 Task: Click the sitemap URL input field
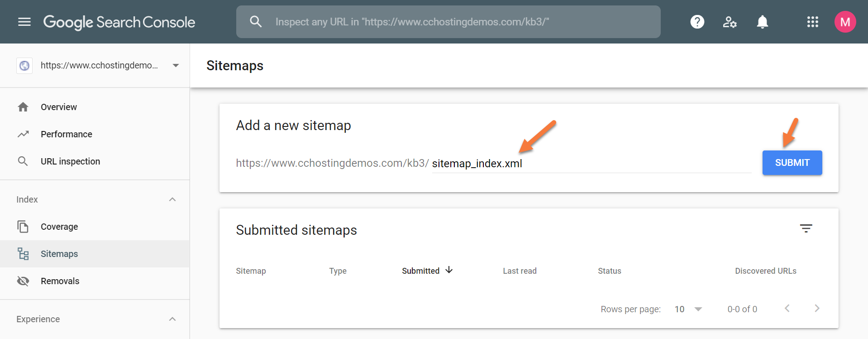(588, 164)
